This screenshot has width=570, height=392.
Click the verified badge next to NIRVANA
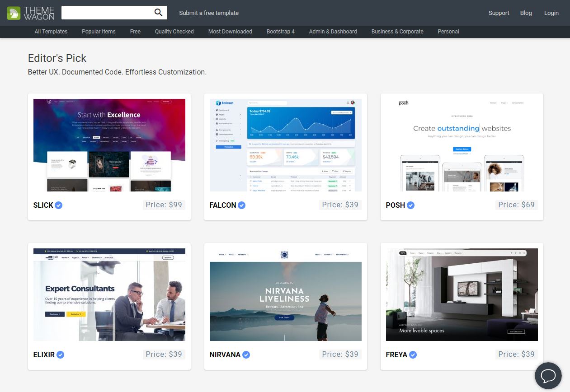click(x=246, y=355)
